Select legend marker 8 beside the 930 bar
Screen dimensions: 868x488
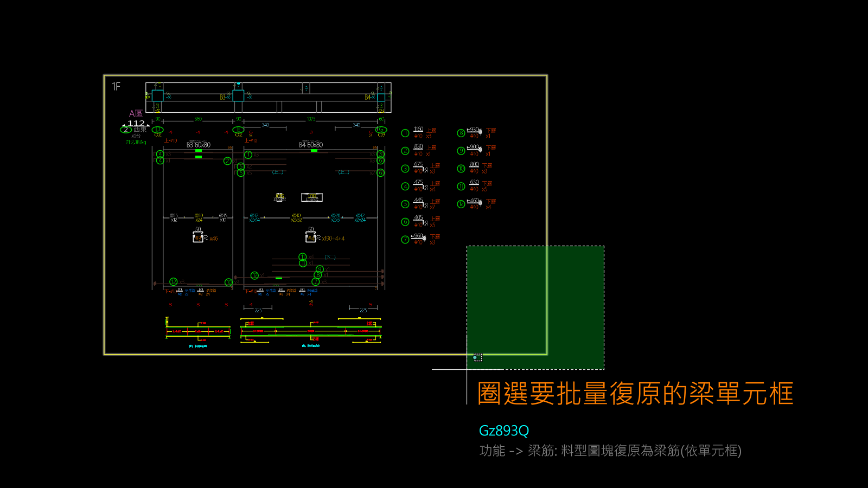pyautogui.click(x=461, y=133)
